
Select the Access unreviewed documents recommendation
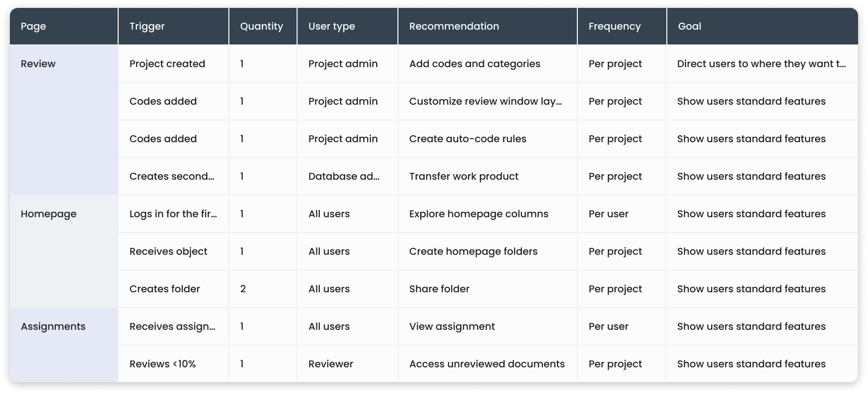click(487, 364)
